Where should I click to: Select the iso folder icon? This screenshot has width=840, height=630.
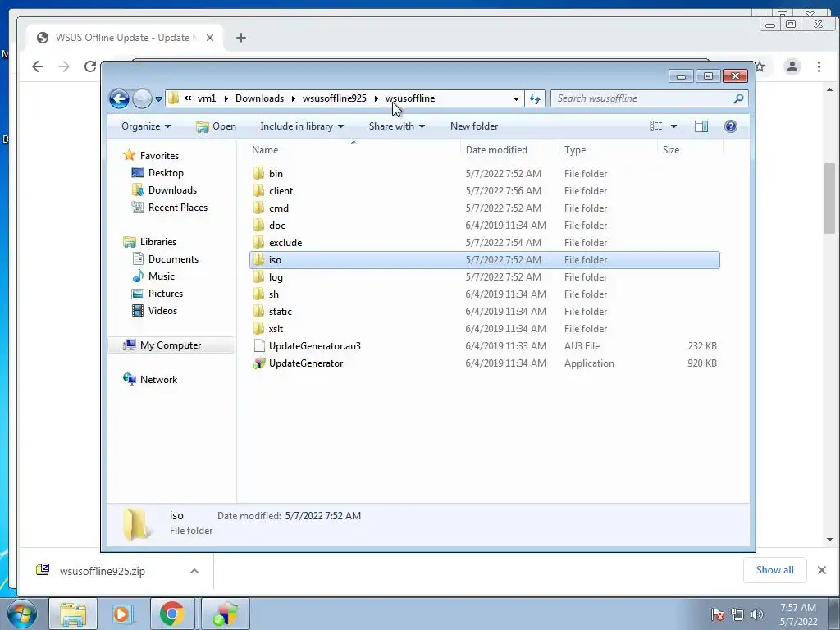(258, 260)
